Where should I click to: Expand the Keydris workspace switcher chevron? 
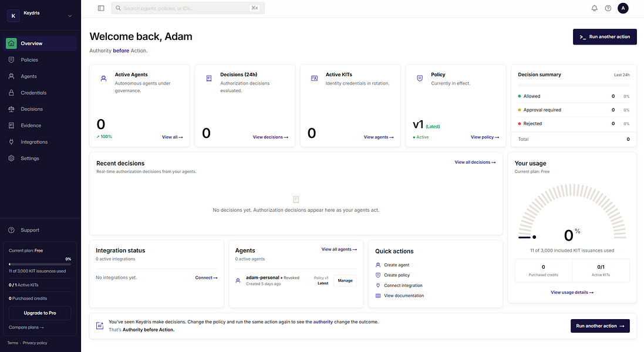(x=70, y=16)
